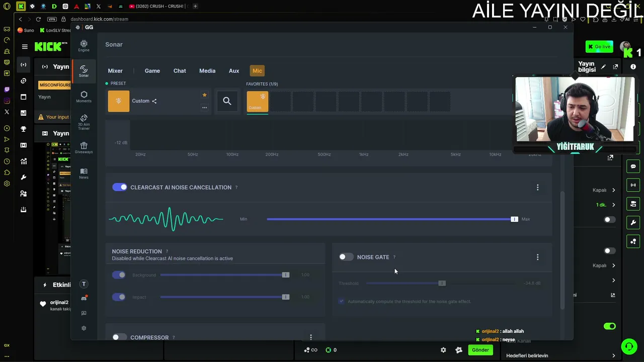Switch to the Aux tab
The image size is (644, 362).
234,71
